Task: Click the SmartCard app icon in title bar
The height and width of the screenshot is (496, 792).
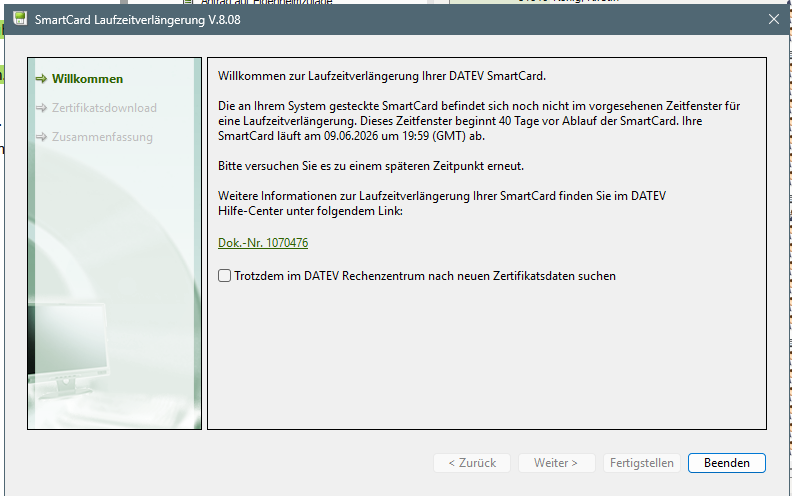Action: click(20, 19)
